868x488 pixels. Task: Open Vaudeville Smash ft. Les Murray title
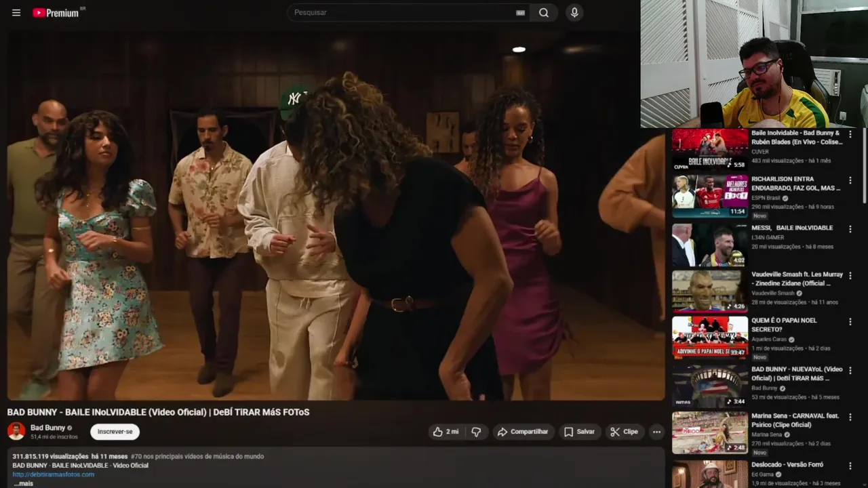coord(797,279)
